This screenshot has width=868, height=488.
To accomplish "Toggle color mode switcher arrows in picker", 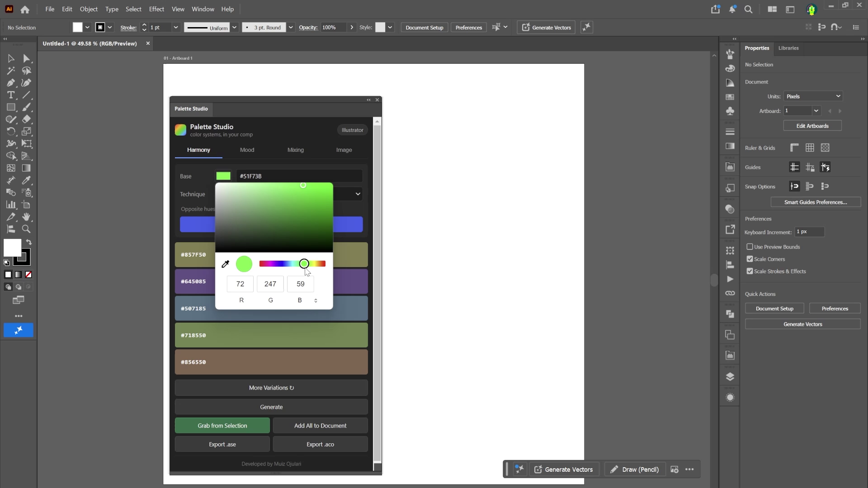I will click(316, 300).
